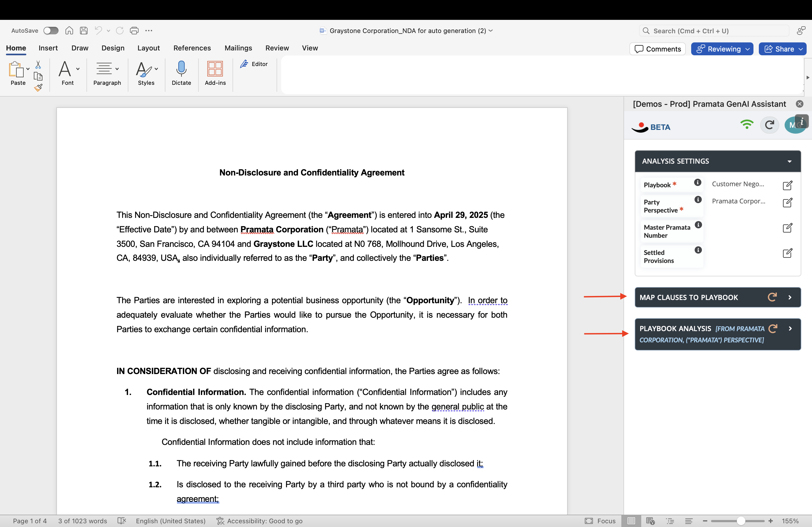Open the Undo history dropdown arrow

coord(108,31)
